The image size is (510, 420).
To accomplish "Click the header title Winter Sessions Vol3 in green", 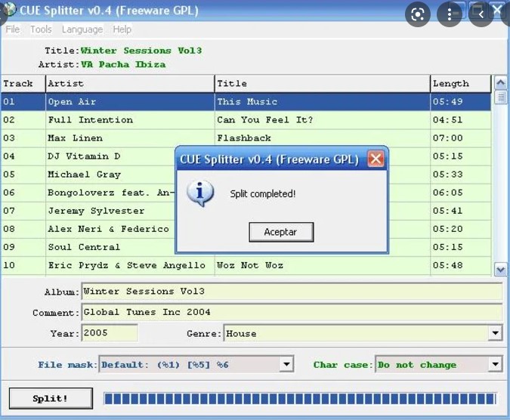I will 141,51.
